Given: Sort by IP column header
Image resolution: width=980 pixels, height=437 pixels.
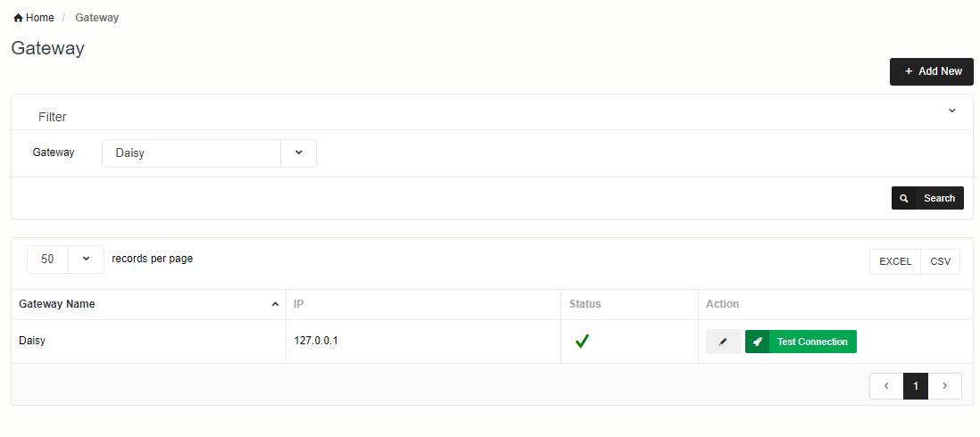Looking at the screenshot, I should pyautogui.click(x=300, y=304).
